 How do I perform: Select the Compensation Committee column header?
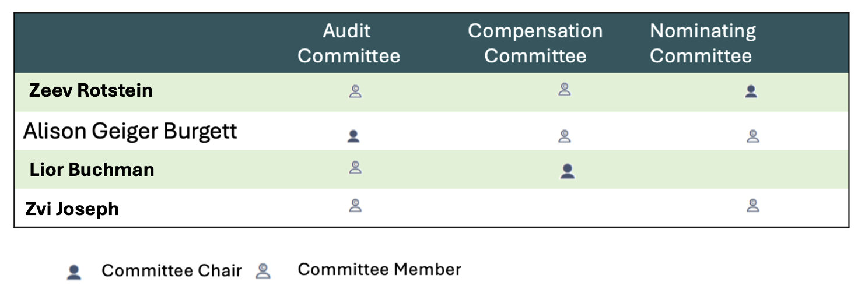tap(535, 43)
